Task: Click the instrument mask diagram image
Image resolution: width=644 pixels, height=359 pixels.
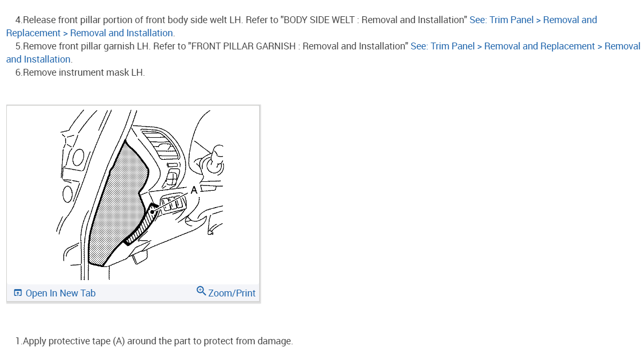Action: (x=133, y=194)
